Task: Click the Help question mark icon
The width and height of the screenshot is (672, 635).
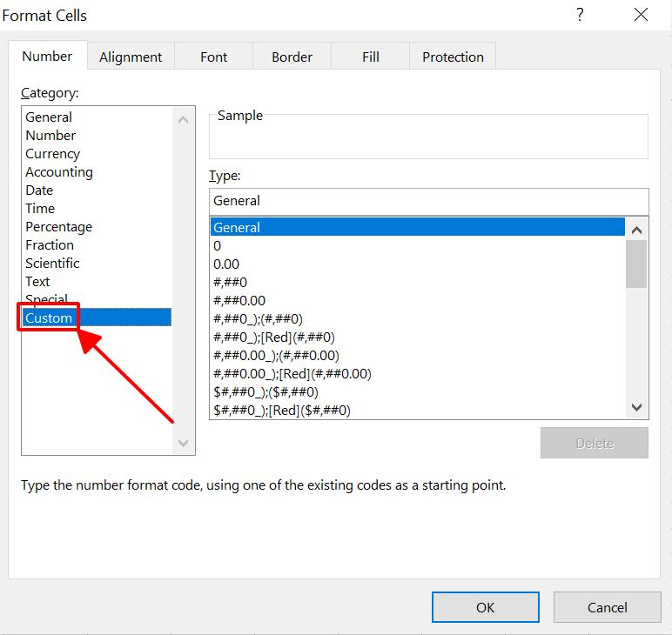Action: point(580,15)
